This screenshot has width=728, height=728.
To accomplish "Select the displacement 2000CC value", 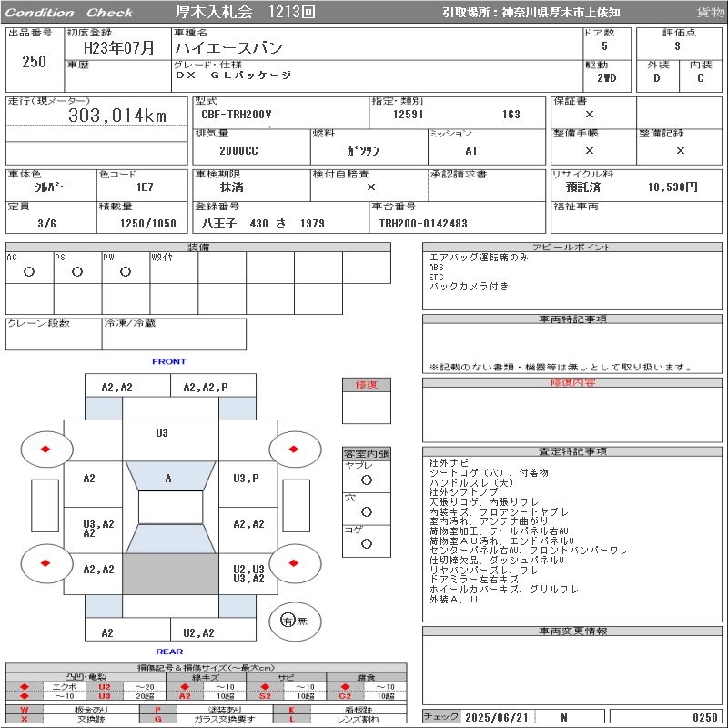I will click(238, 151).
